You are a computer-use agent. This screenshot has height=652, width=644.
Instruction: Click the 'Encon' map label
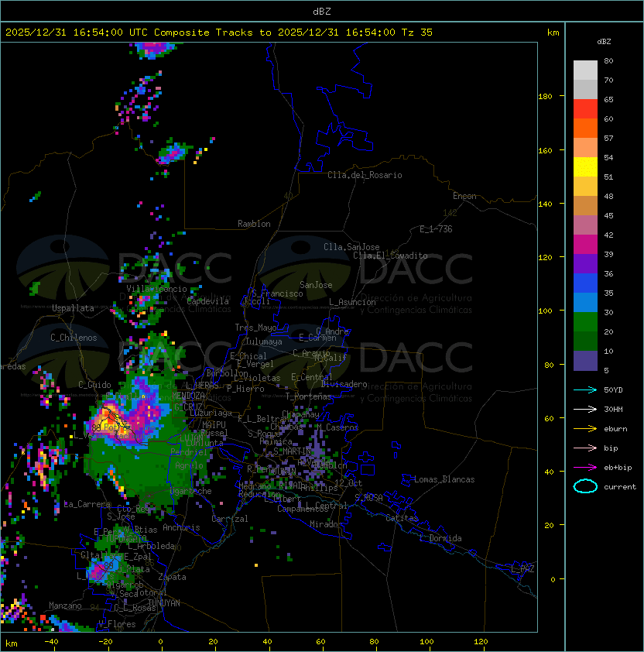pyautogui.click(x=464, y=196)
